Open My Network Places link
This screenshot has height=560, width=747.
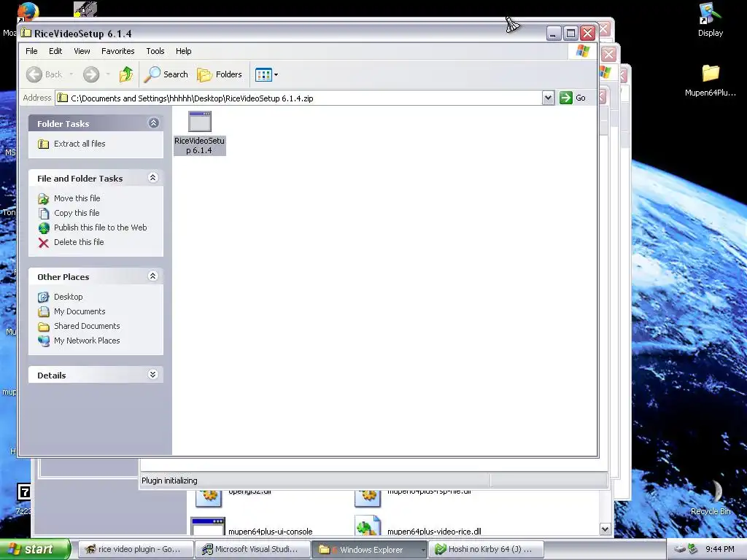87,341
